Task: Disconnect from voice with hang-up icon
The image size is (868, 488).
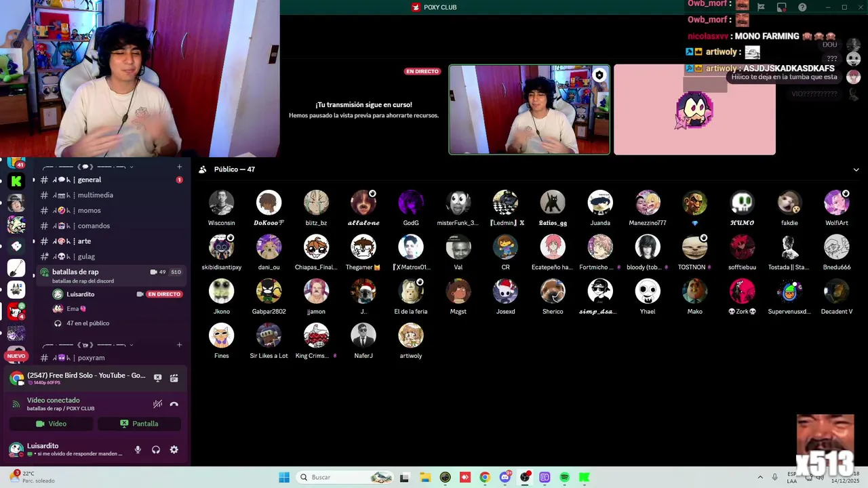Action: tap(174, 404)
